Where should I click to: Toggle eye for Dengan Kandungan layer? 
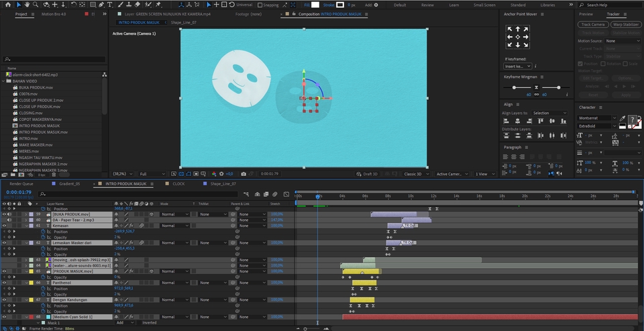click(4, 300)
